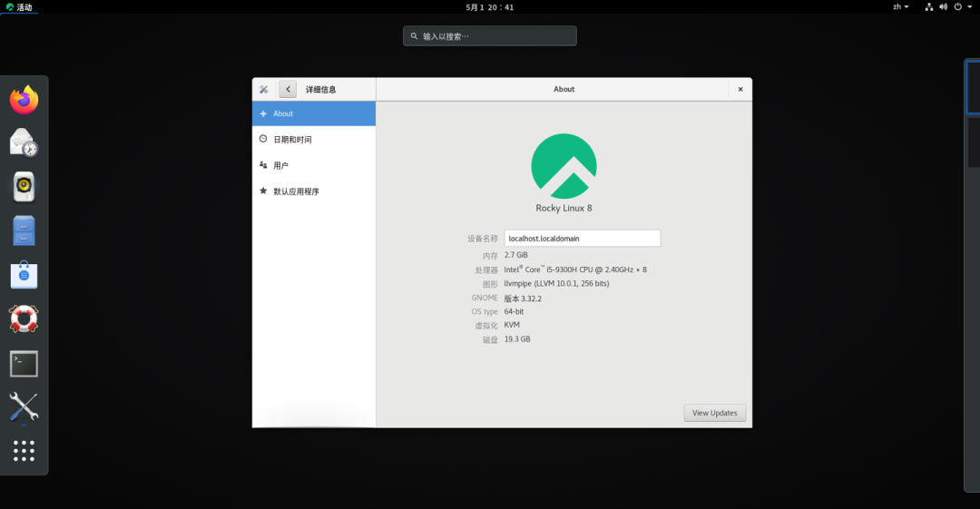
Task: Click the 详细信息 header title
Action: 320,90
